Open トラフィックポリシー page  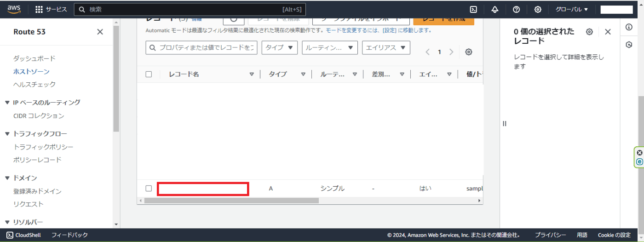coord(43,147)
